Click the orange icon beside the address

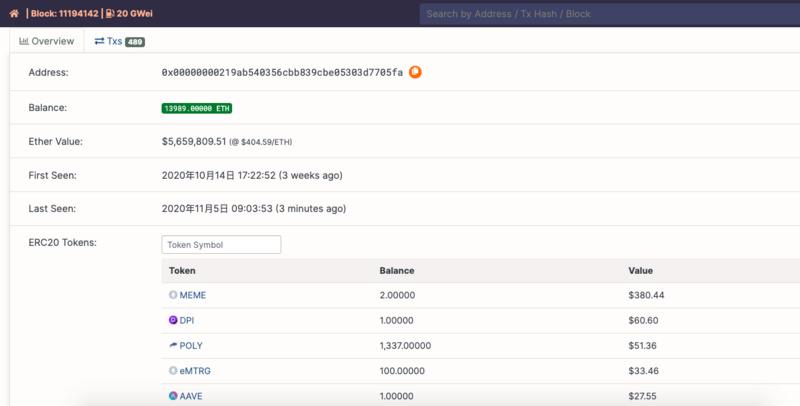415,72
